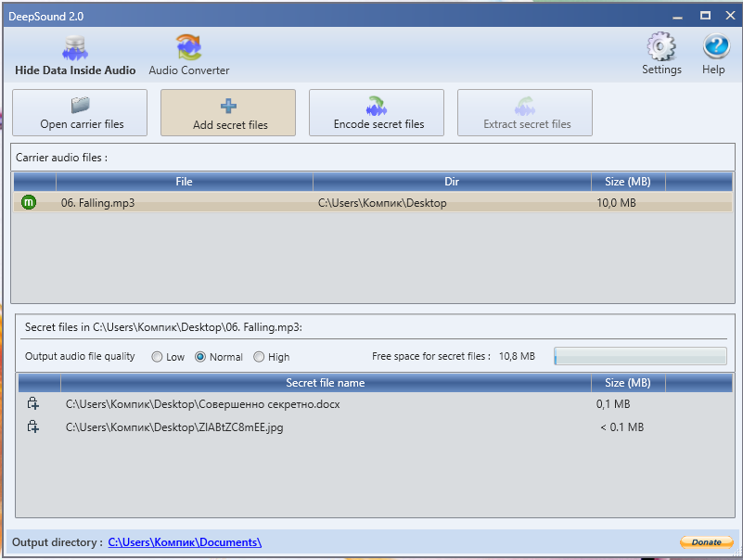The height and width of the screenshot is (560, 743).
Task: Select the ZIABtZC8mEE.jpg secret file row
Action: [375, 426]
